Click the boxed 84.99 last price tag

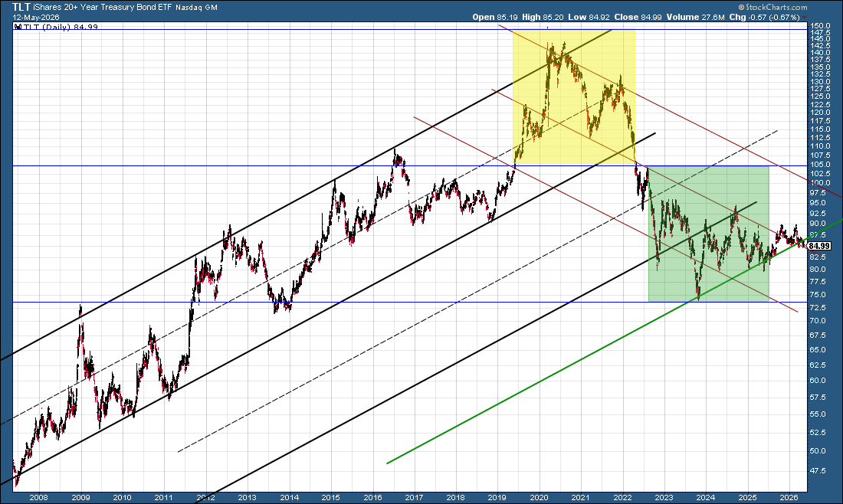[x=818, y=246]
